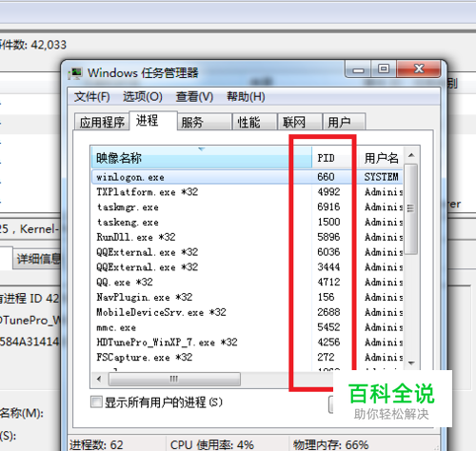The width and height of the screenshot is (476, 451).
Task: Click the horizontal scrollbar left arrow
Action: pyautogui.click(x=99, y=379)
